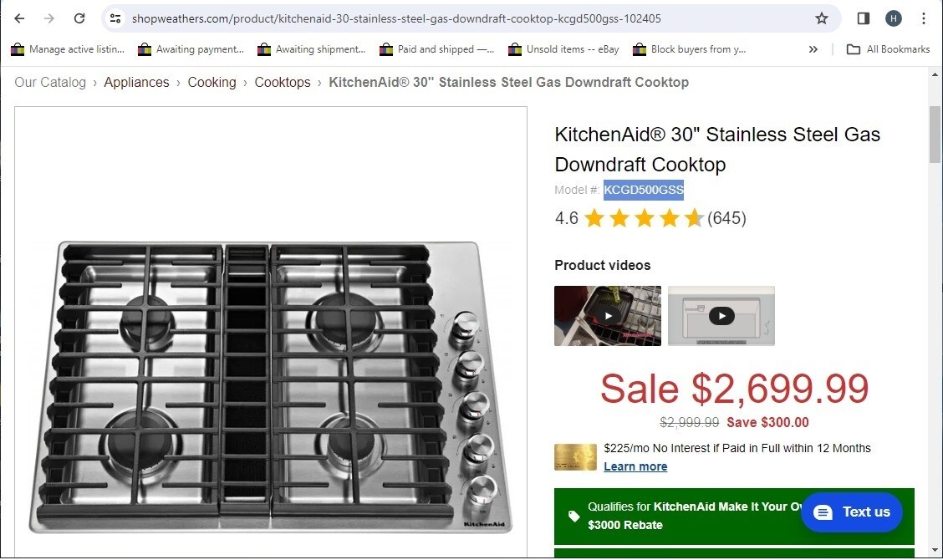943x560 pixels.
Task: Open the browser side panel icon
Action: 863,18
